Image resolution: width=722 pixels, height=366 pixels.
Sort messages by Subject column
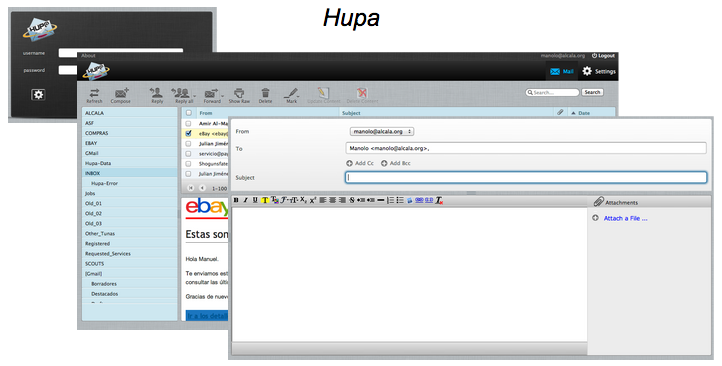(x=351, y=113)
